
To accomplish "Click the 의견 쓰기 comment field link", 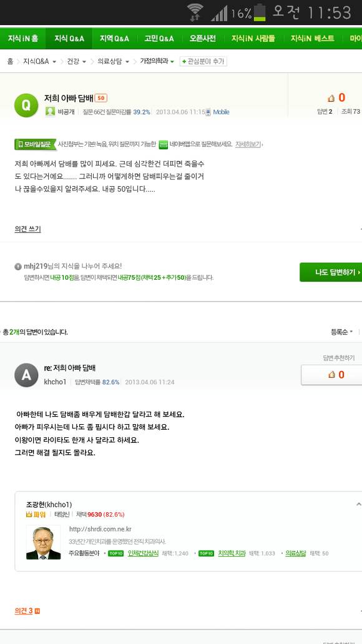I will point(27,228).
